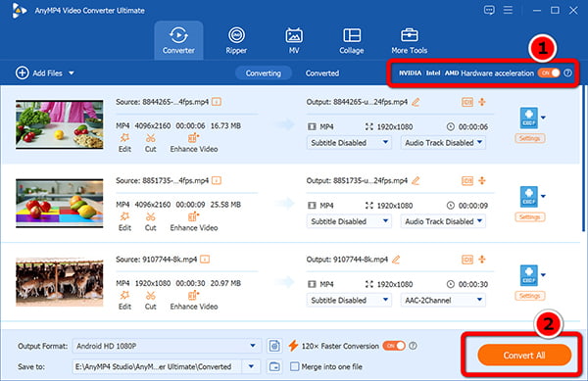
Task: Click info icon next to 8851735 source
Action: 217,180
